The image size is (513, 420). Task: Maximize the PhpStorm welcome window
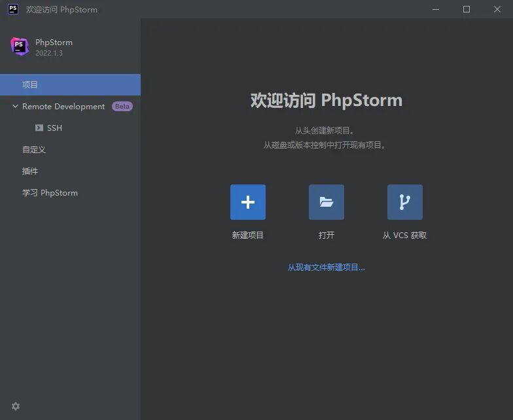pyautogui.click(x=467, y=9)
